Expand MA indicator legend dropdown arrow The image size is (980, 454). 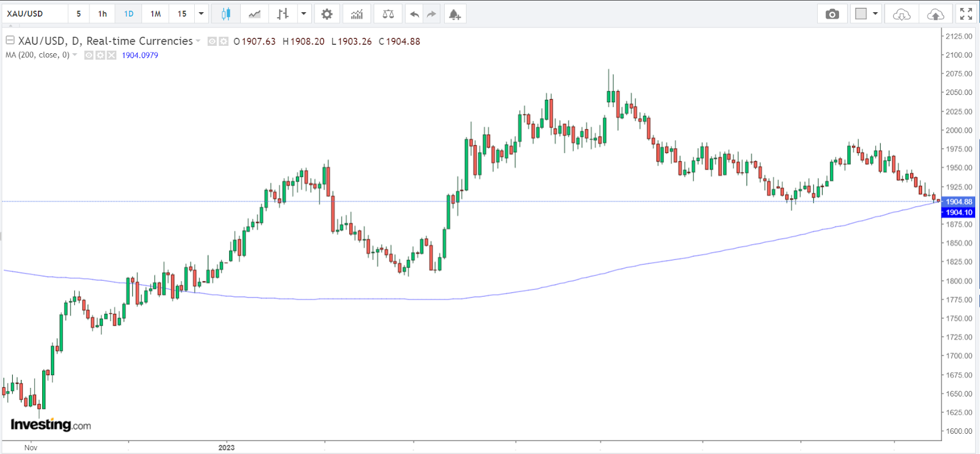click(75, 55)
